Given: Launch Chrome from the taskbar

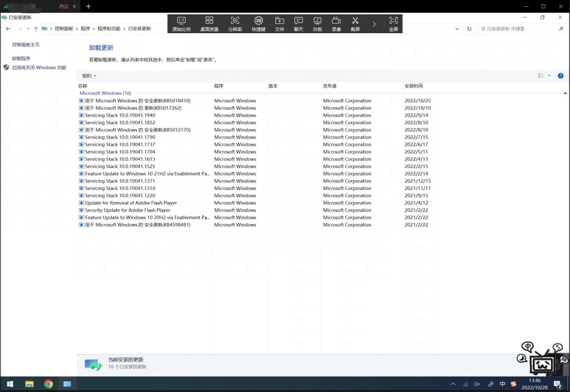Looking at the screenshot, I should point(48,384).
